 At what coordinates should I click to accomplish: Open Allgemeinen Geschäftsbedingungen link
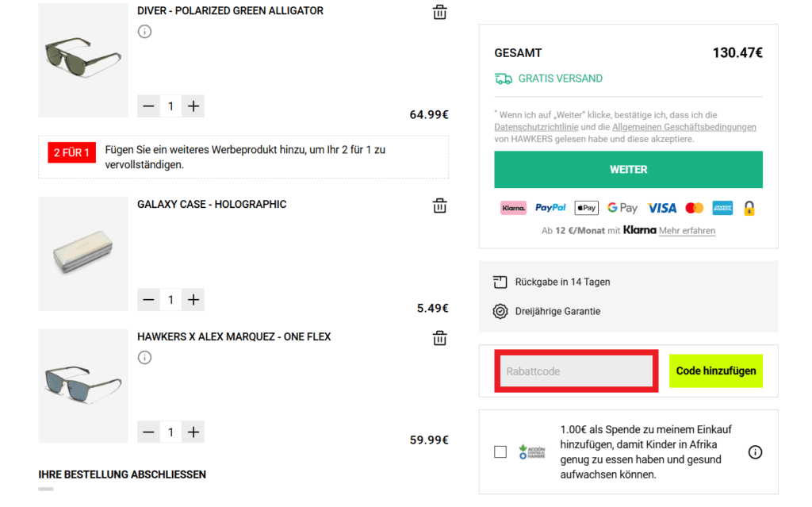point(684,127)
